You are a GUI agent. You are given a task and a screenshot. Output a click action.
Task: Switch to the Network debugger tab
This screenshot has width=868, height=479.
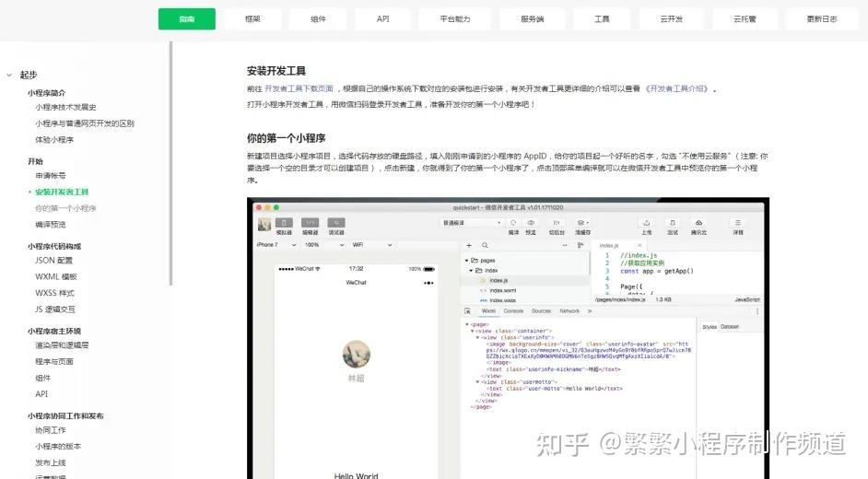point(569,311)
